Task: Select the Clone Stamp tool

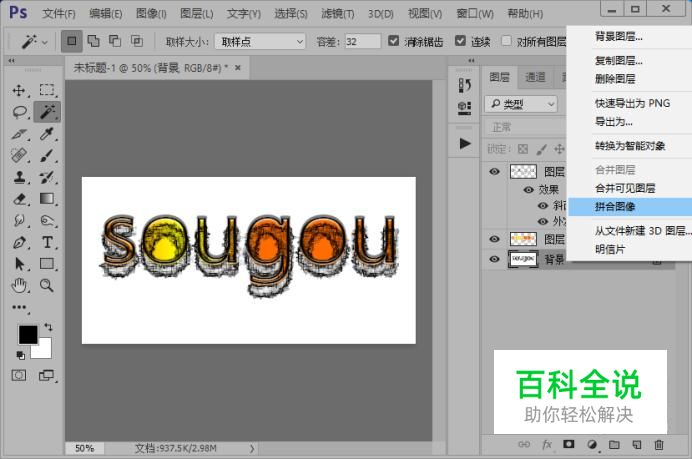Action: click(19, 177)
